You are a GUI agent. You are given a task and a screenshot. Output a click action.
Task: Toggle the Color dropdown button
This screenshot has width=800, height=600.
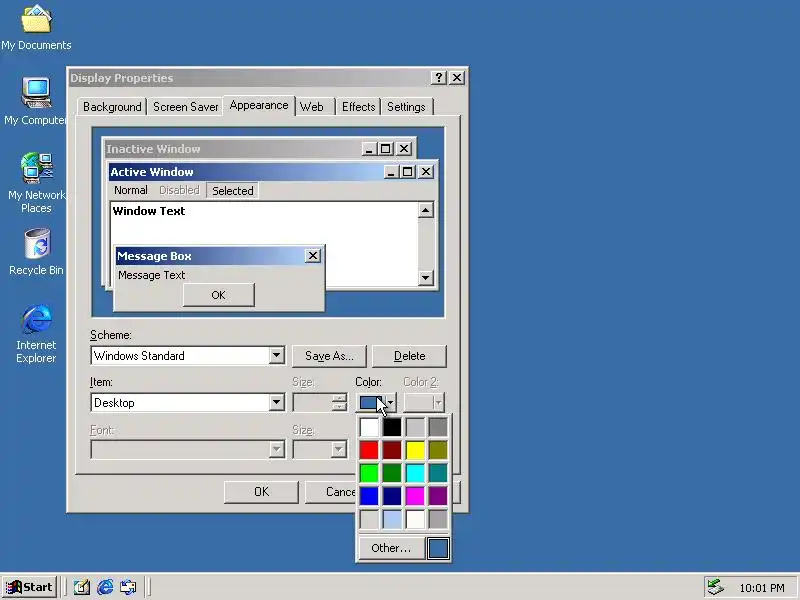coord(390,403)
